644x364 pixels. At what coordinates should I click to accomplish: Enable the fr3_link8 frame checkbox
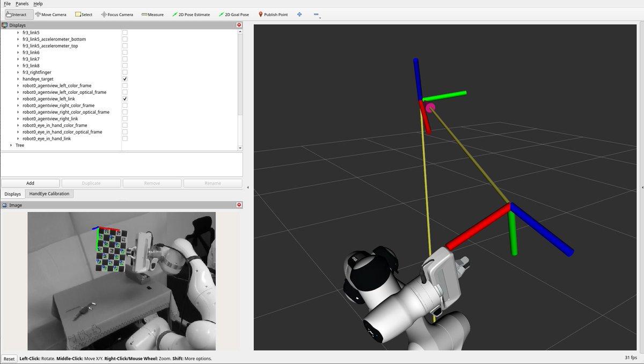pos(125,65)
